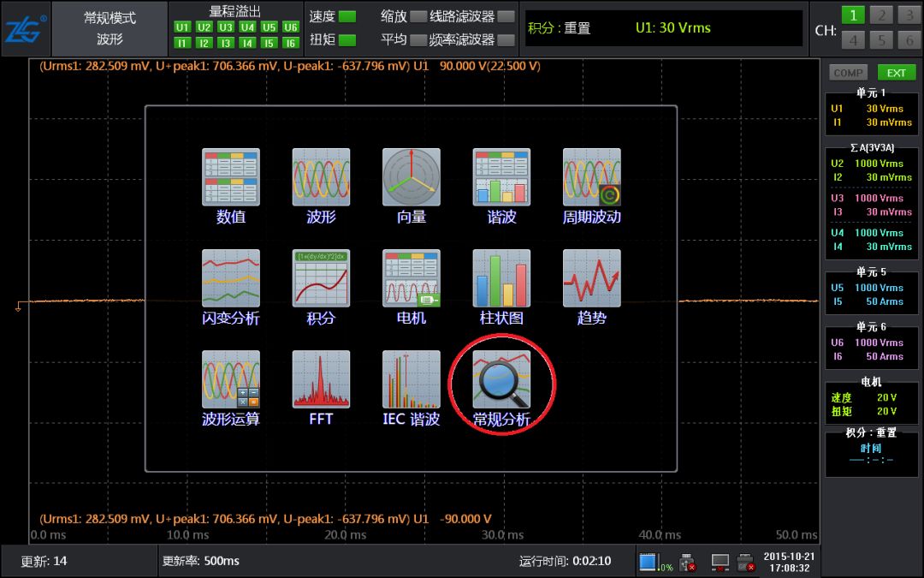Click the 线路滤波器 line filter indicator
This screenshot has height=578, width=924.
tap(506, 16)
